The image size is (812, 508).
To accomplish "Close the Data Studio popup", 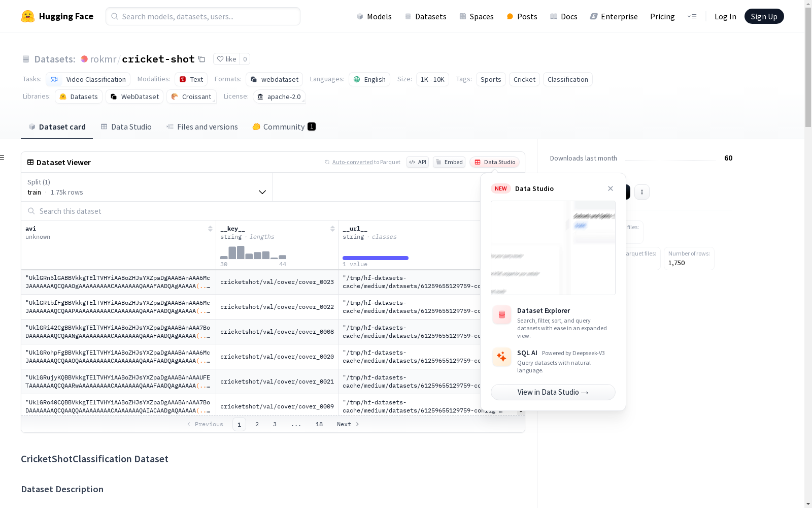I will click(611, 188).
